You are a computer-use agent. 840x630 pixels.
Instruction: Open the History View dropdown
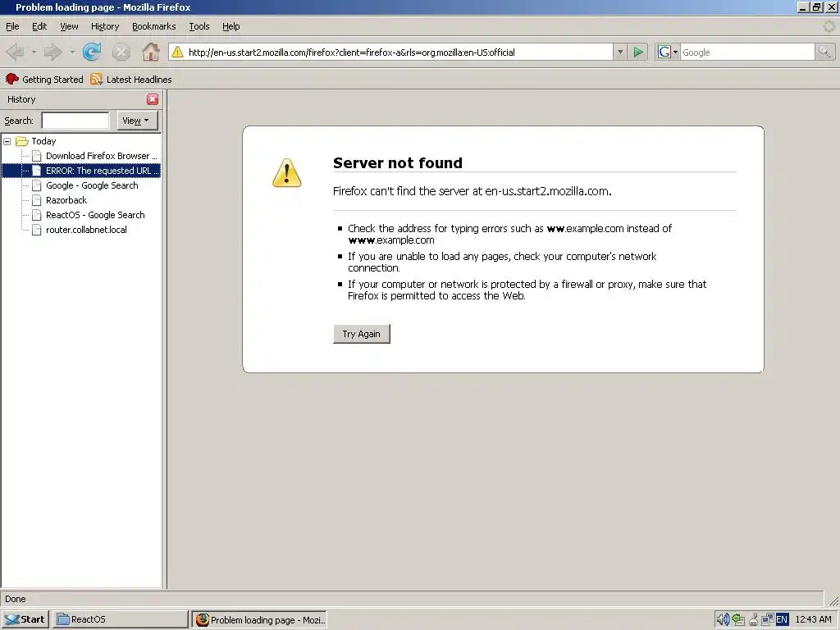(137, 121)
